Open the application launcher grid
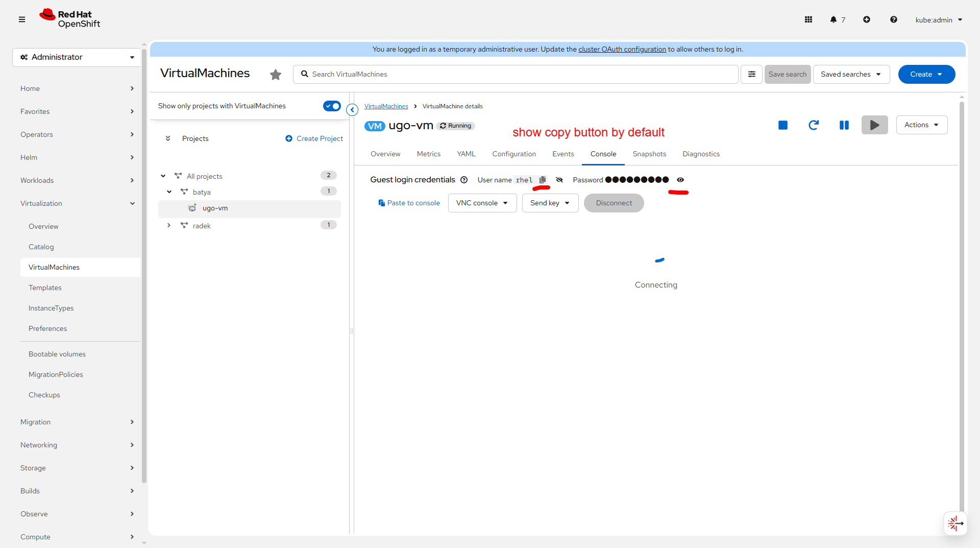Screen dimensions: 980x548 coord(808,19)
